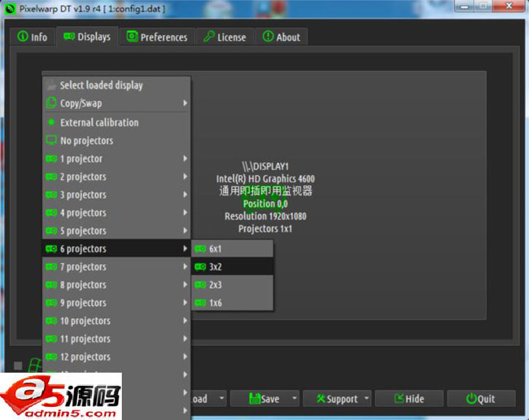The height and width of the screenshot is (420, 529).
Task: Click projector icon beside 7 projectors
Action: click(51, 267)
